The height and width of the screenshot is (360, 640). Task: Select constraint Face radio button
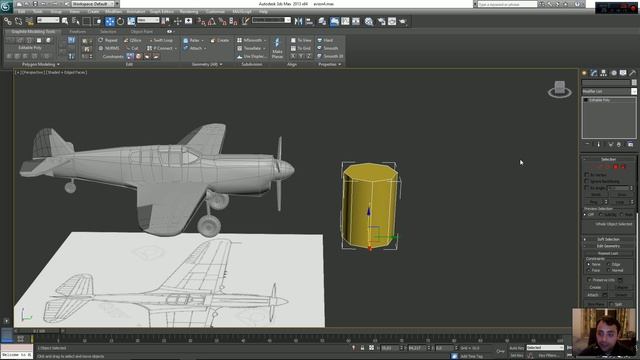click(x=589, y=270)
